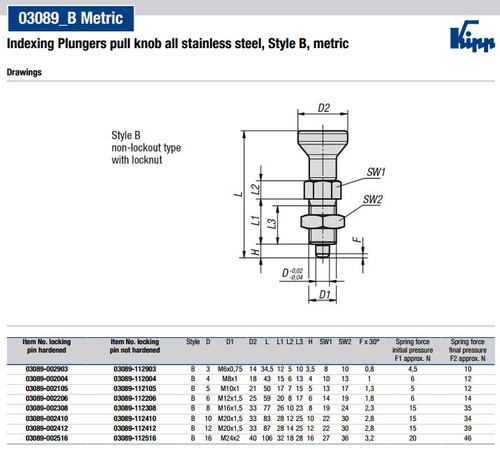The image size is (500, 451).
Task: Click the SW2 callout in the drawing
Action: click(373, 199)
